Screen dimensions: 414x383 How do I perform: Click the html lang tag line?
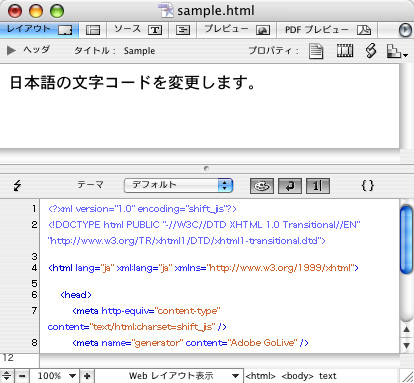click(x=203, y=268)
